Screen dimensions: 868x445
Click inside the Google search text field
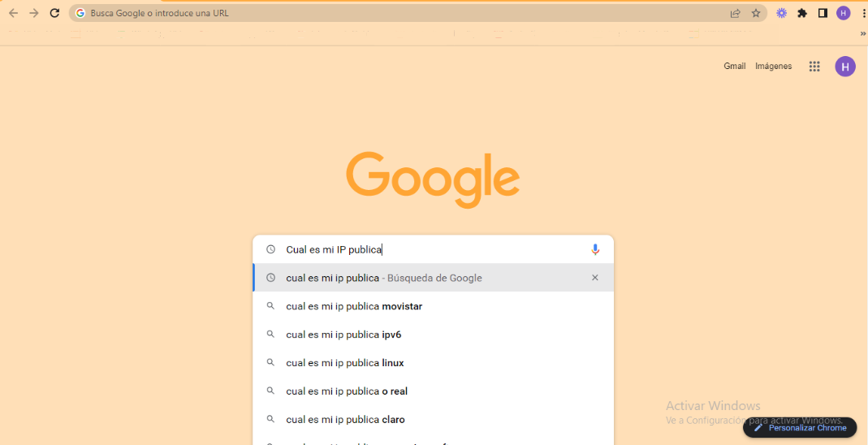pos(434,249)
